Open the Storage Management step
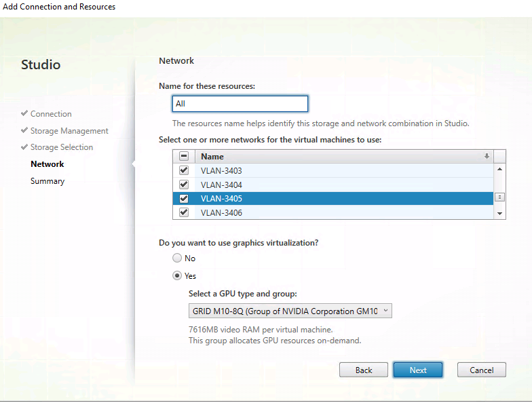Screen dimensions: 532x403 pos(69,131)
